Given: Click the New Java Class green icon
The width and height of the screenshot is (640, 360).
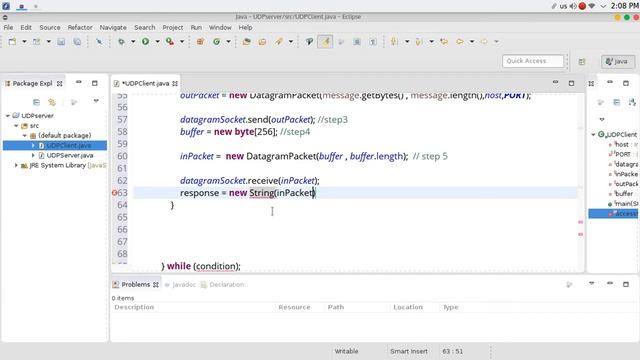Looking at the screenshot, I should pos(216,42).
